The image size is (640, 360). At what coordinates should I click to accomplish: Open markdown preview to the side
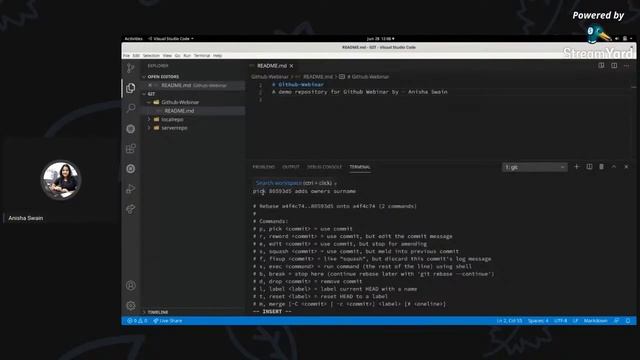(x=601, y=65)
